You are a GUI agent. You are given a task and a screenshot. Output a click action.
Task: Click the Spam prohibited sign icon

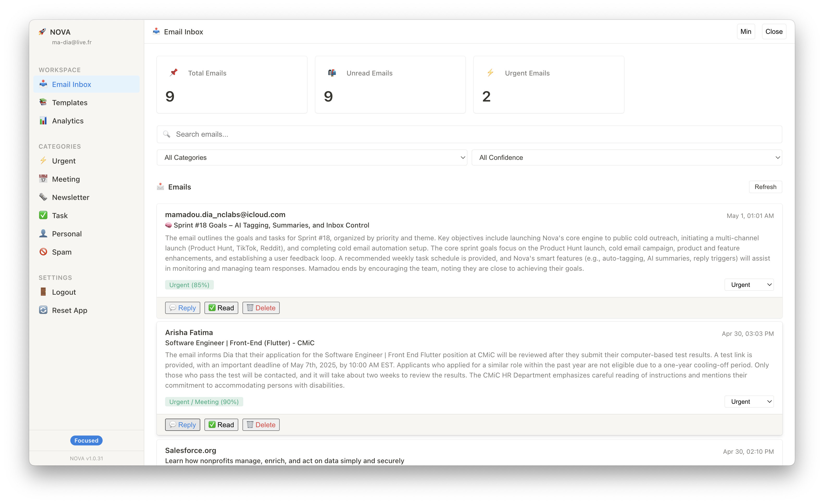(x=43, y=252)
